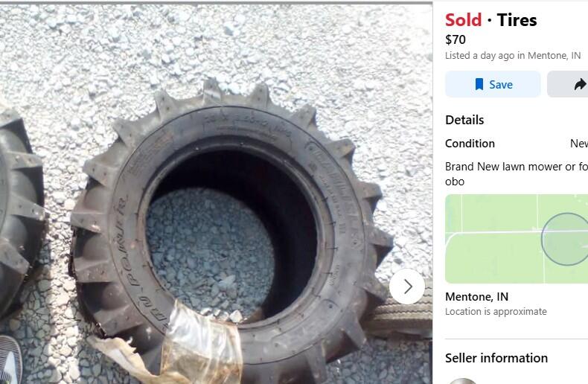Click the condition value beside Condition
Screen dimensions: 588x384
click(579, 143)
